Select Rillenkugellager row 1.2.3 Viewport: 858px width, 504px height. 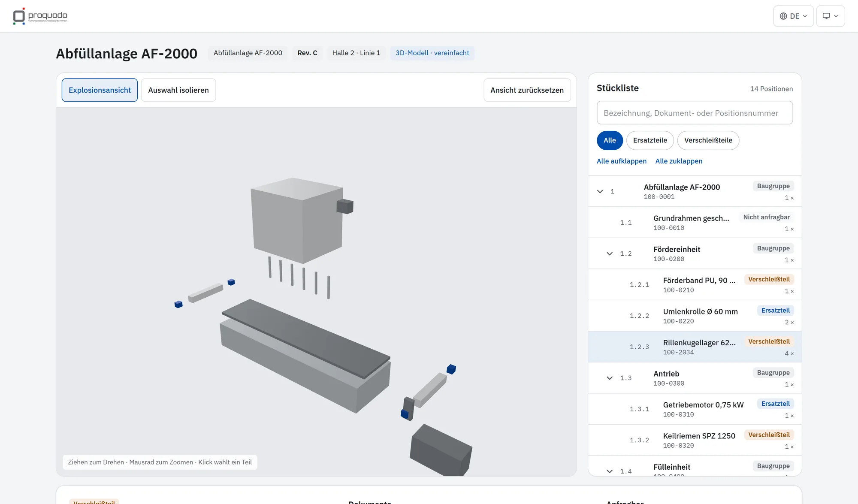695,347
